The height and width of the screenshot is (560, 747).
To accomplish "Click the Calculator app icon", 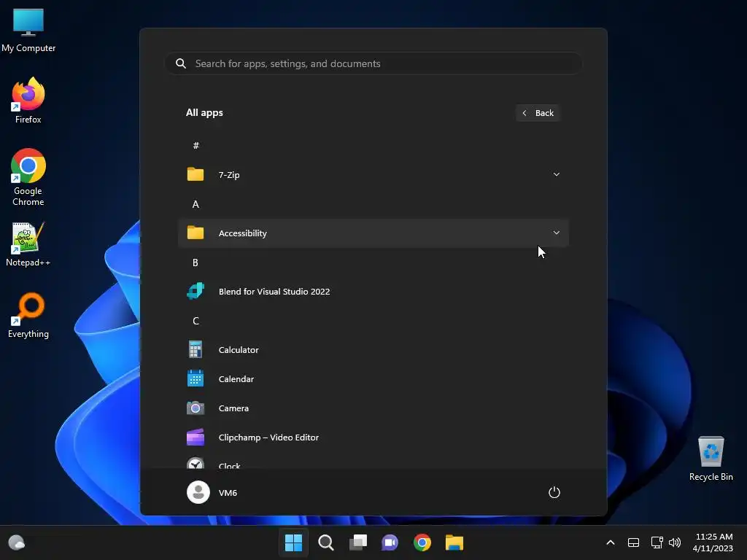I will [x=196, y=349].
